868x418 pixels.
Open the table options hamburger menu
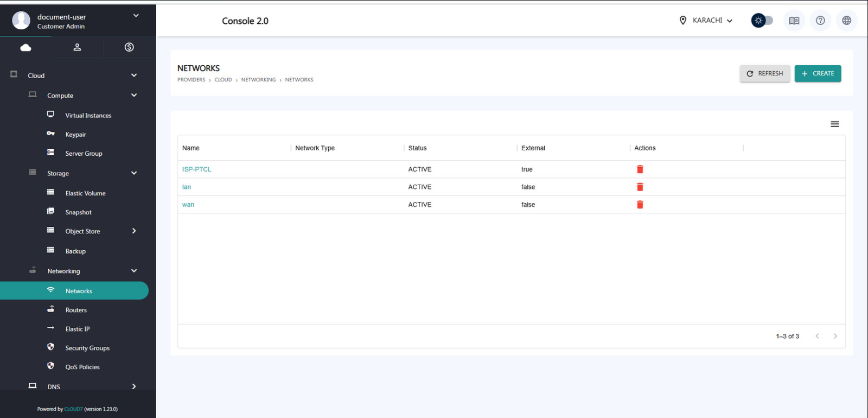click(834, 124)
